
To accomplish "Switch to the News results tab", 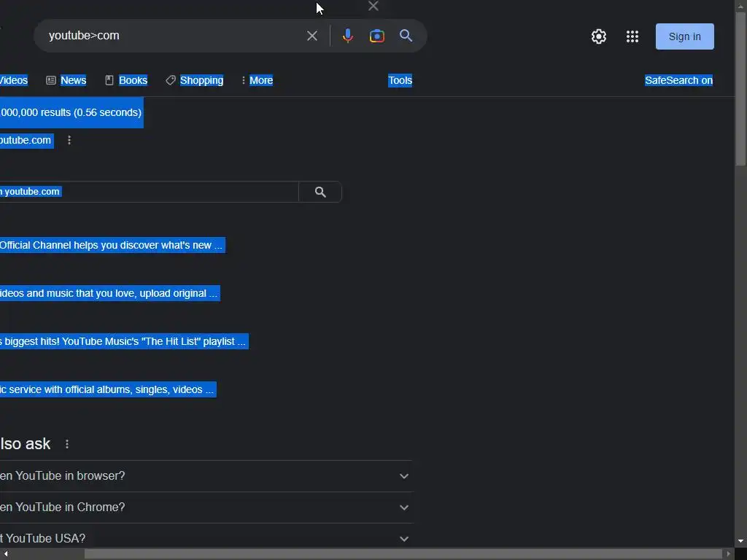I will (x=66, y=80).
